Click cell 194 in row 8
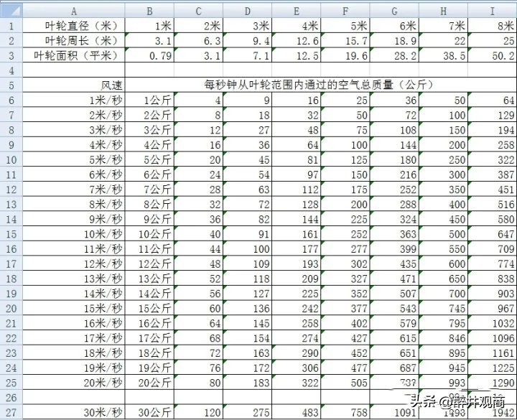This screenshot has height=420, width=517. point(493,130)
